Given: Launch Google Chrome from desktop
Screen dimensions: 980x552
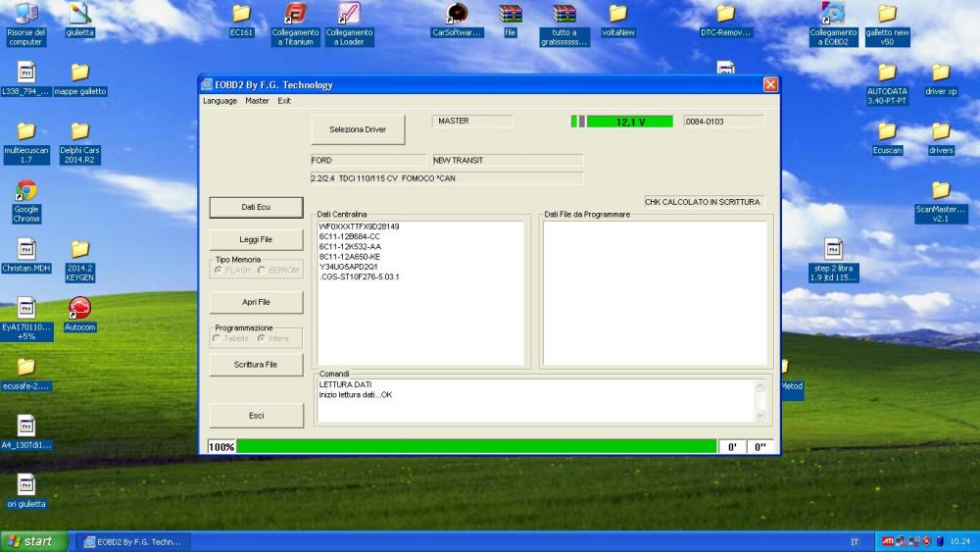Looking at the screenshot, I should pyautogui.click(x=25, y=202).
